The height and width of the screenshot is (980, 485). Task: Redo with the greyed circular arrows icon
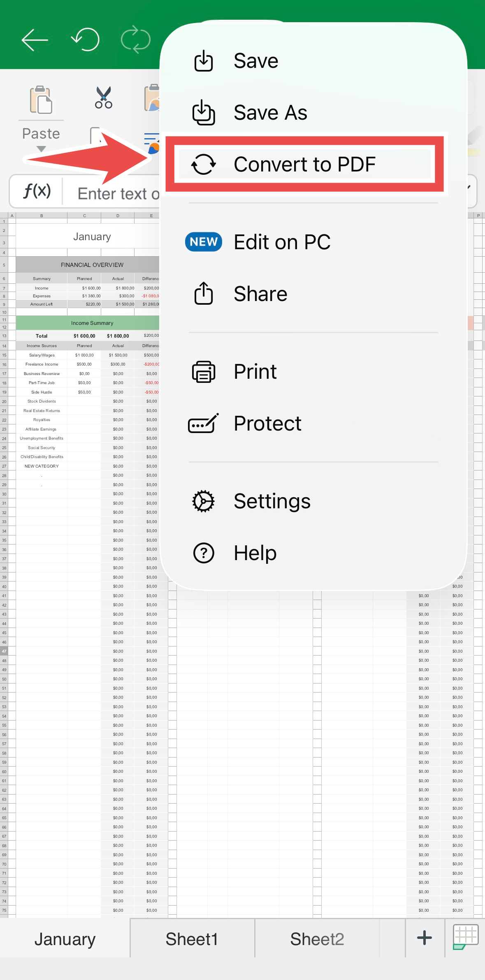click(136, 39)
